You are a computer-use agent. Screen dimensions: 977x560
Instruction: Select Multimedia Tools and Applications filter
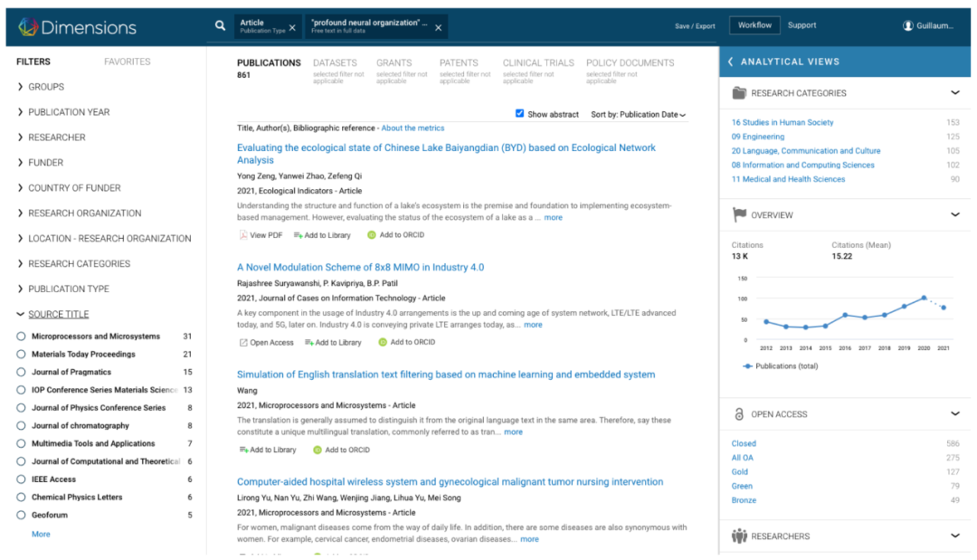click(21, 443)
